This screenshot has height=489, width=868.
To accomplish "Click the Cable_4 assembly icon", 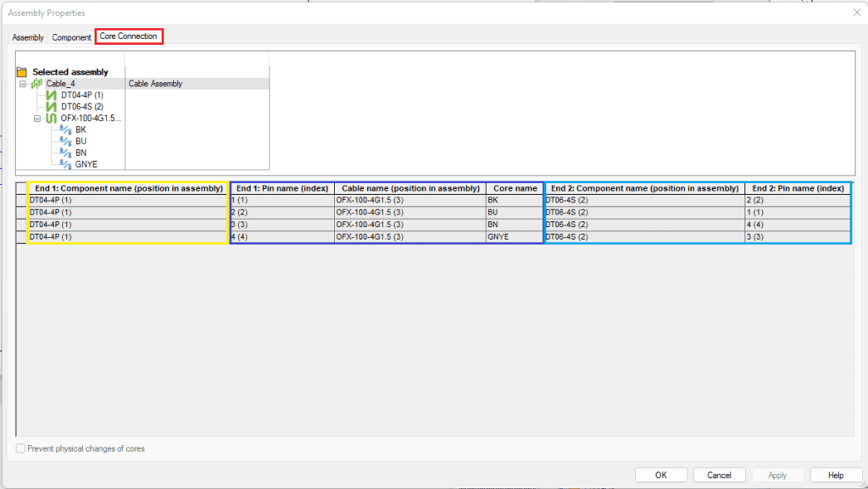I will (x=36, y=84).
